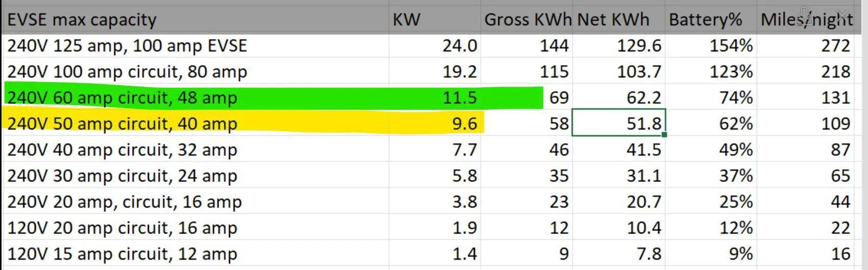Select the Net KWh value 129.6
This screenshot has height=270, width=868.
click(x=639, y=46)
